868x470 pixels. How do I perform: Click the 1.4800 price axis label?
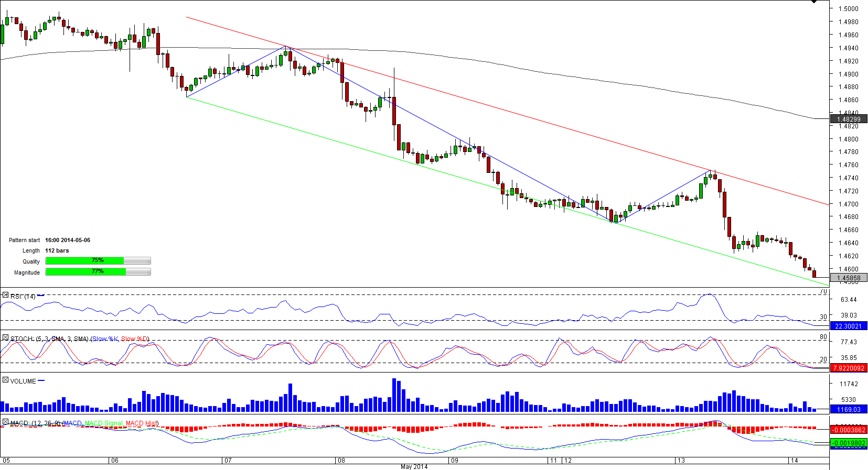[848, 139]
